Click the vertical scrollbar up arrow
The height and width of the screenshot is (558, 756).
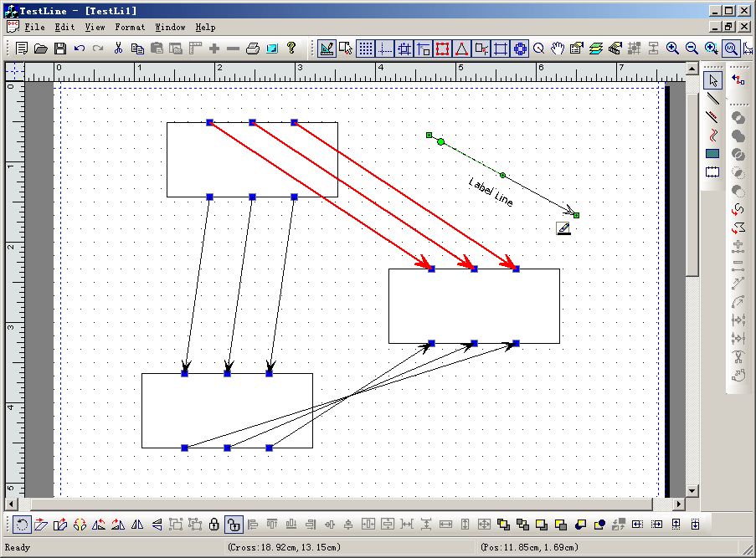[x=692, y=69]
